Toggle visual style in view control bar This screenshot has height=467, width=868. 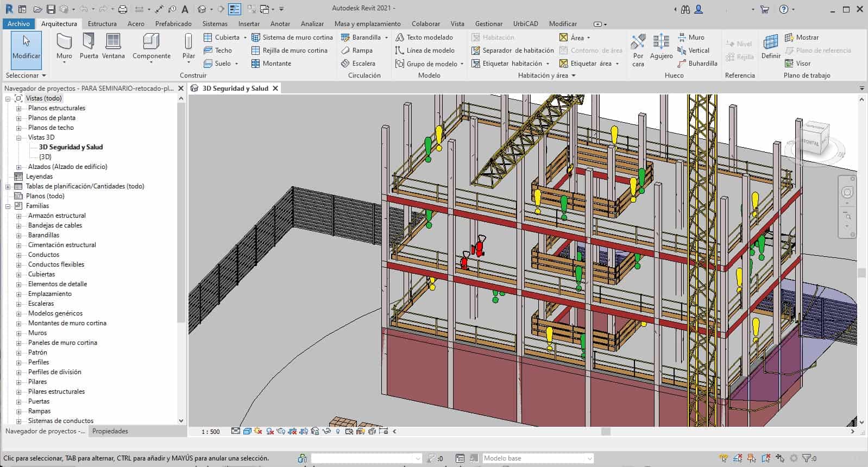[247, 432]
